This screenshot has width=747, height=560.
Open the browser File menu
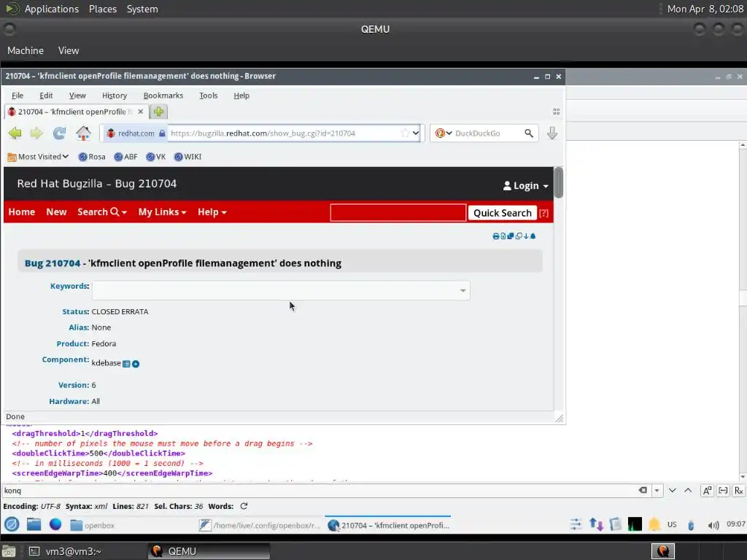(x=18, y=96)
